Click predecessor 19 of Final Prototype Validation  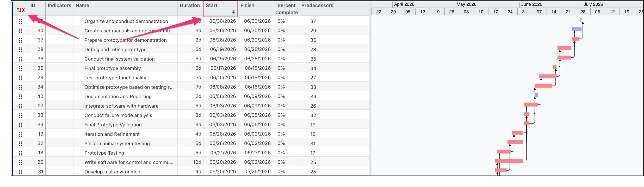313,125
